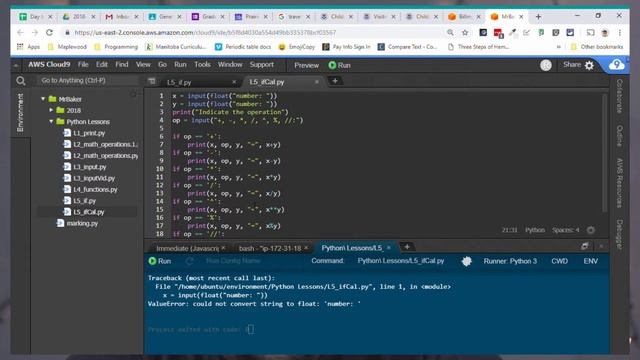Switch to the bash terminal tab
Screen dimensions: 640x360
tap(270, 248)
